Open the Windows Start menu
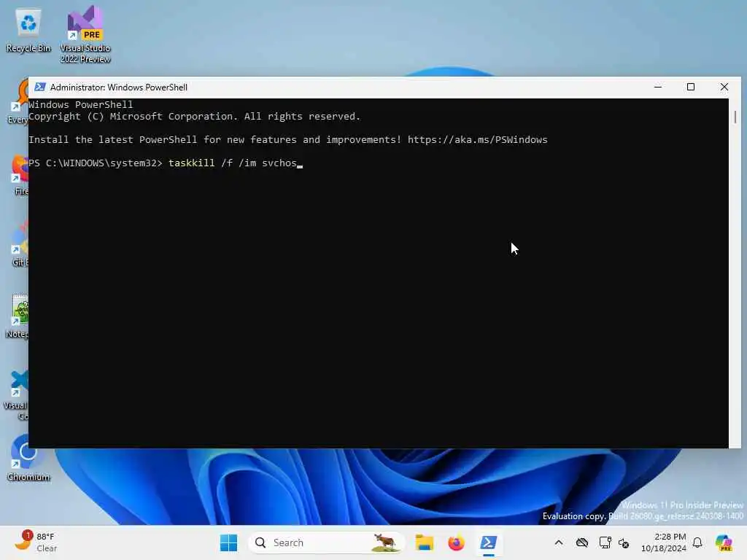747x560 pixels. 228,542
